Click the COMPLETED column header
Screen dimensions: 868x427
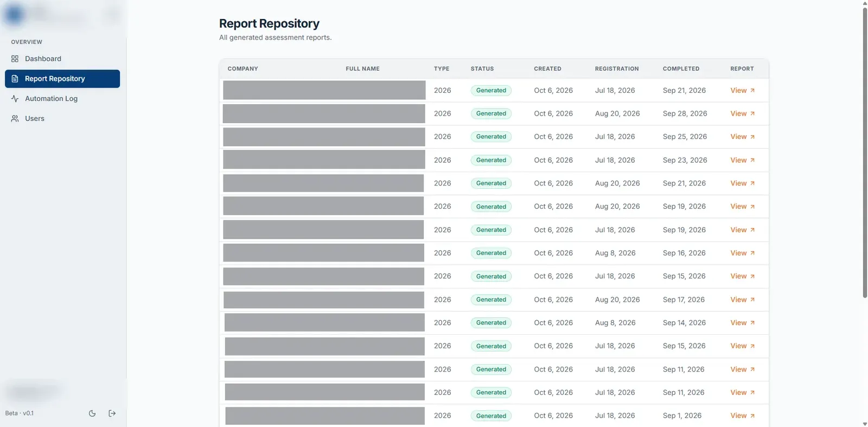tap(681, 69)
